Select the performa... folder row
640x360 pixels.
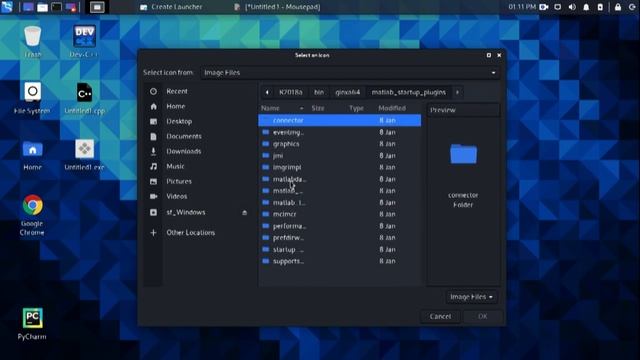340,226
